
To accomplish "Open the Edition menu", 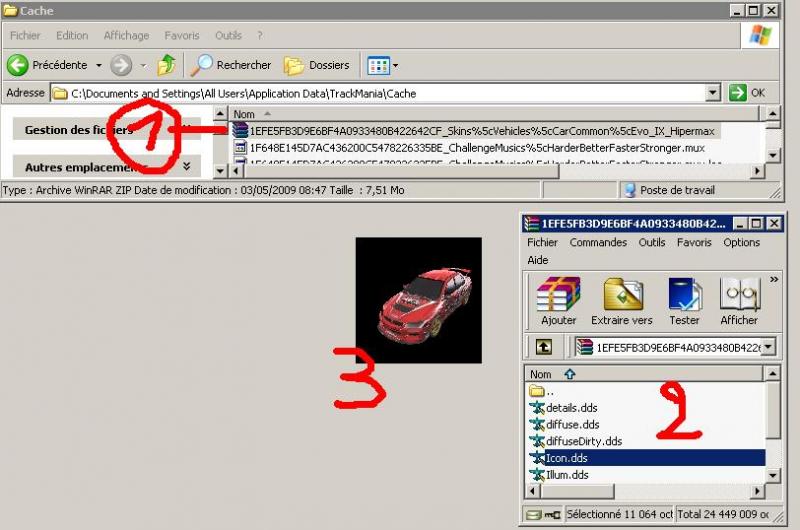I will coord(72,35).
